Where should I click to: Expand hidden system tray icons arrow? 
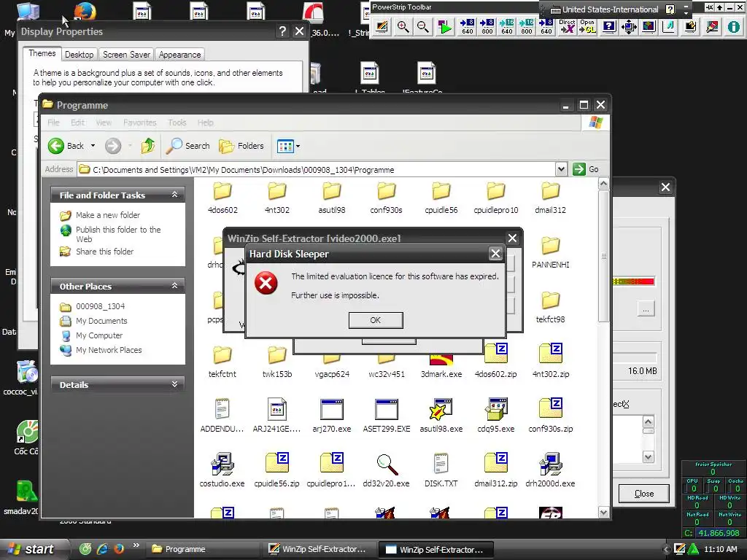click(x=667, y=549)
